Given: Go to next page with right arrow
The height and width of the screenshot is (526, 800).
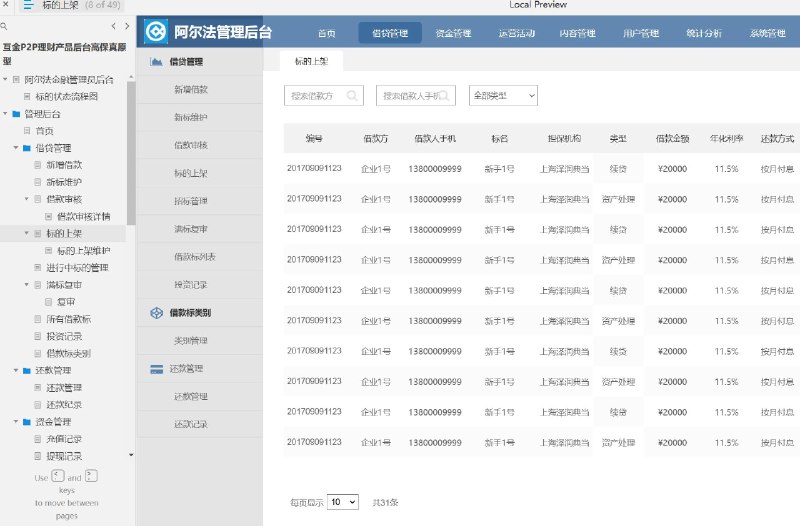Looking at the screenshot, I should click(127, 26).
